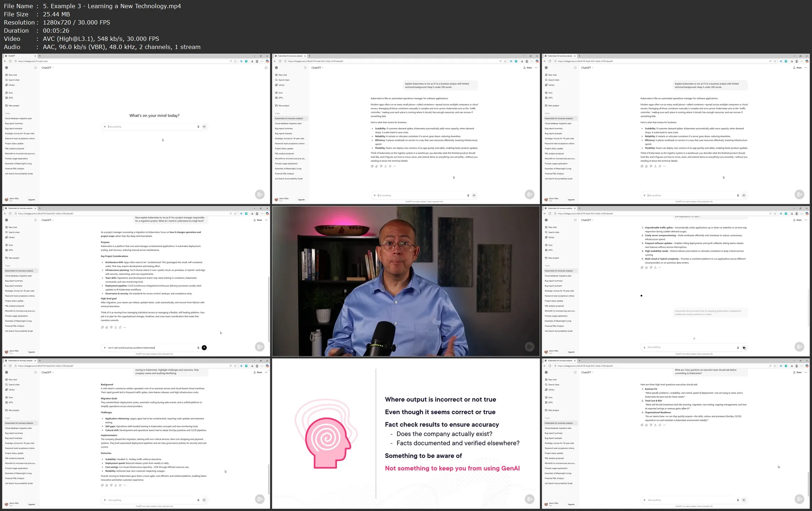Click the presenter video thumbnail in center
Screen dimensions: 812x511
(405, 281)
